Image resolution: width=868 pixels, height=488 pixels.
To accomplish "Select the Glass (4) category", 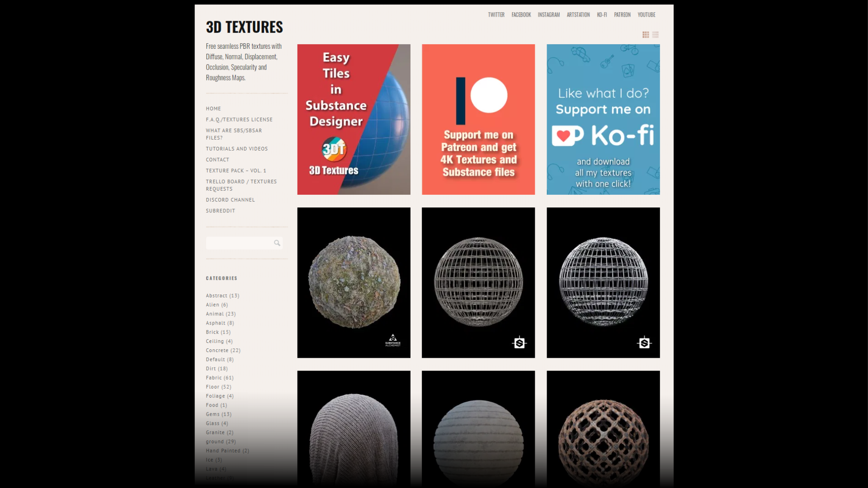I will (x=217, y=423).
